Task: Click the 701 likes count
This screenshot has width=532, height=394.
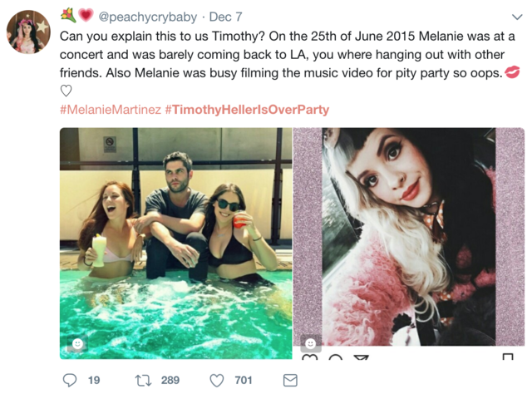Action: [x=244, y=380]
